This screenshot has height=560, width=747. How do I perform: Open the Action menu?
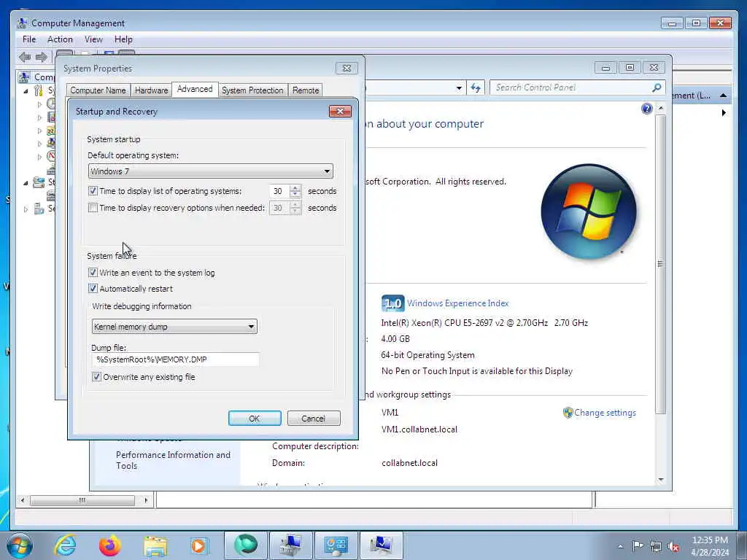[x=60, y=39]
